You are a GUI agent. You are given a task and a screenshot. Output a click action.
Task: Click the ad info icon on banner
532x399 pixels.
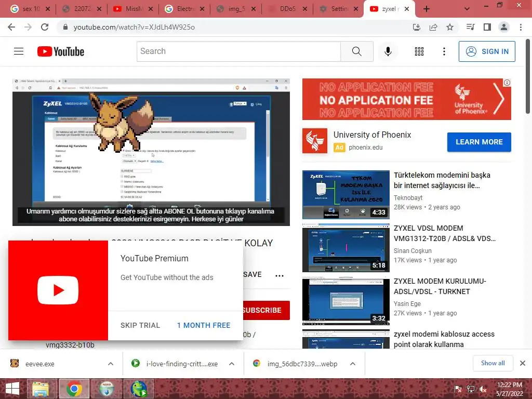pos(507,83)
